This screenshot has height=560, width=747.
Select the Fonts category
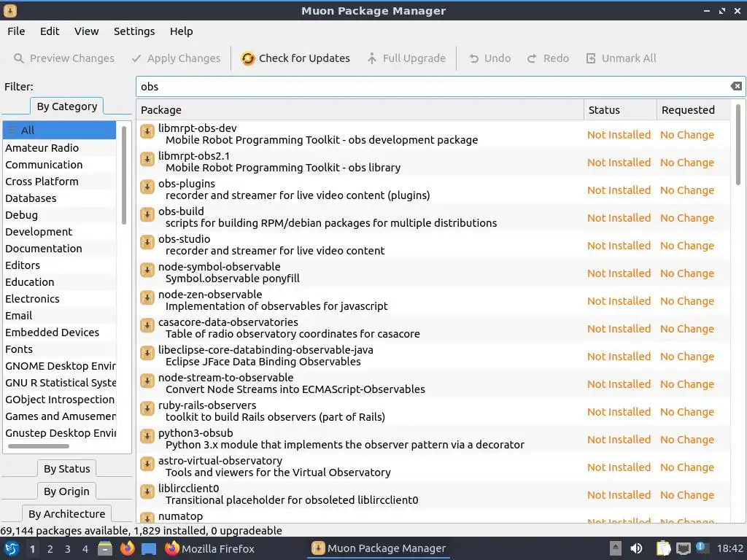(60, 349)
